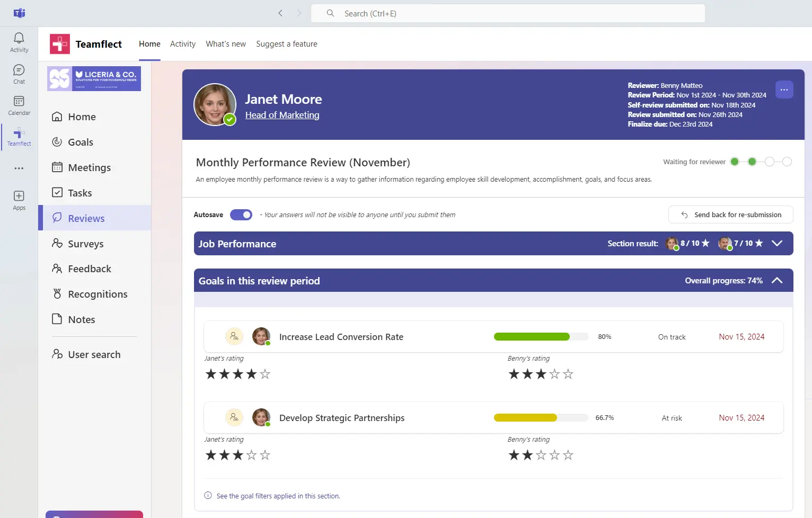Image resolution: width=812 pixels, height=518 pixels.
Task: Open Chat from the Teams left rail
Action: coord(19,74)
